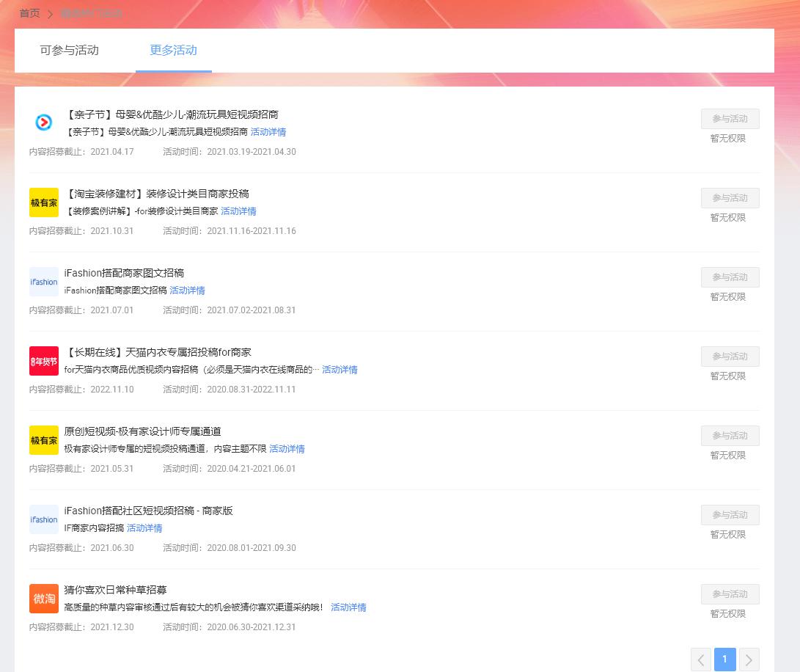Click 活动时间 2021.11.16-2021.11.16
This screenshot has width=800, height=672.
(230, 231)
